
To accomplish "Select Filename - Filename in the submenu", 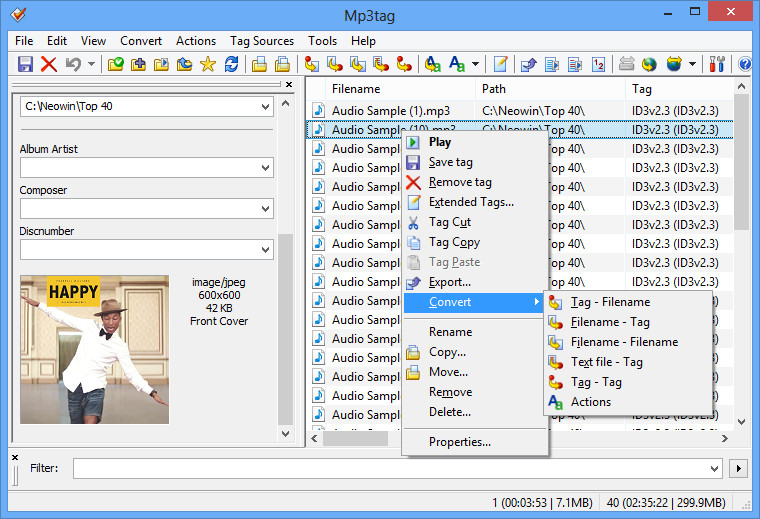I will [x=628, y=342].
